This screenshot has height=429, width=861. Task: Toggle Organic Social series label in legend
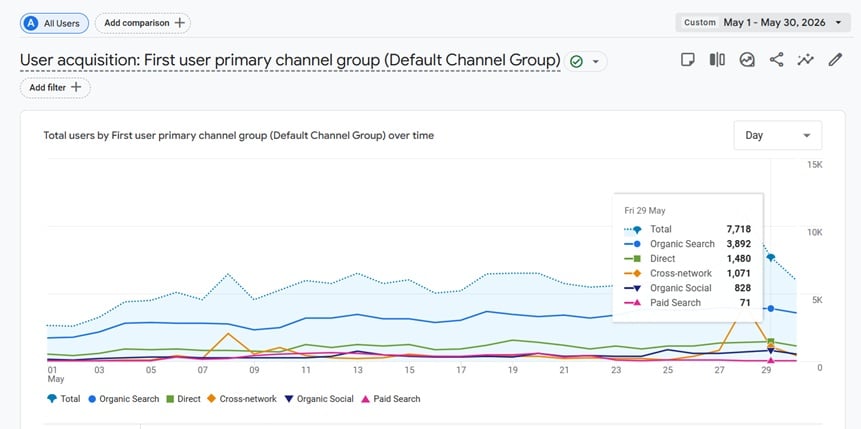click(325, 399)
